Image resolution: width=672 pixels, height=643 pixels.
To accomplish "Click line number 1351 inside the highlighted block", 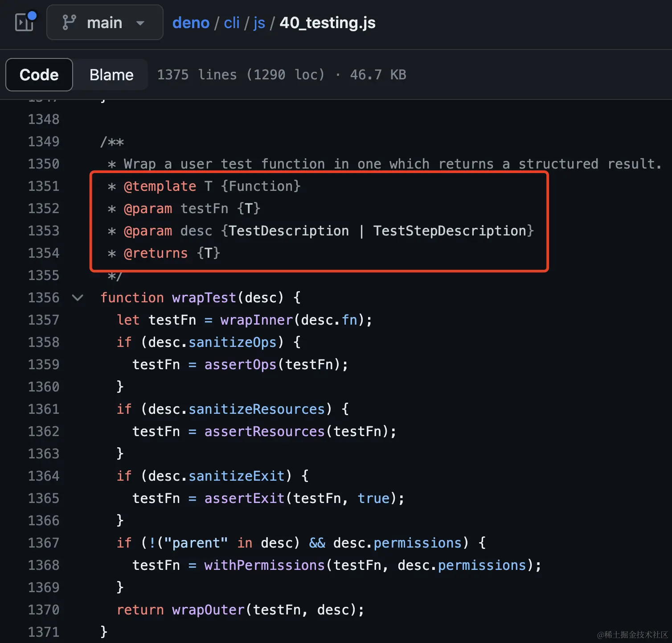I will 43,186.
